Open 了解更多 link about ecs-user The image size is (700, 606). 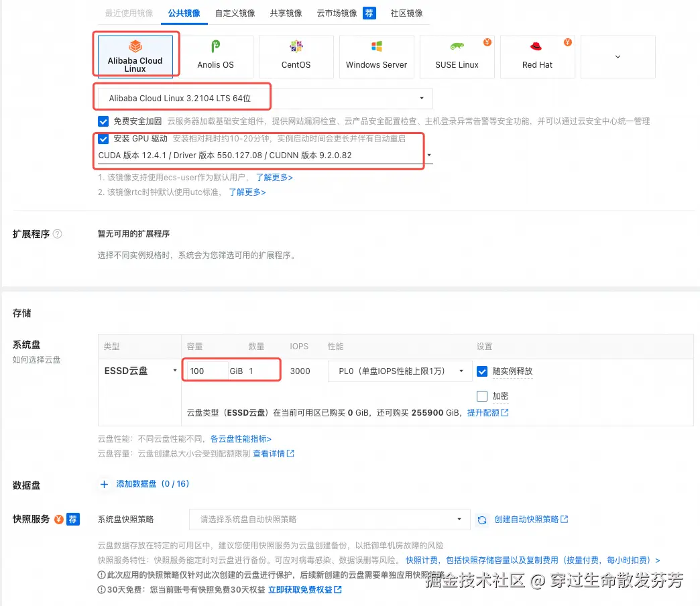[x=274, y=178]
